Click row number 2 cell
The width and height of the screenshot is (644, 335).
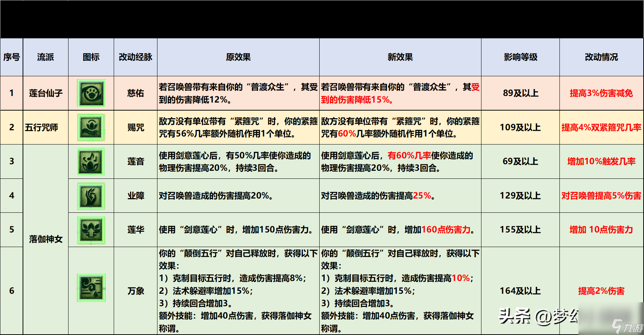12,127
